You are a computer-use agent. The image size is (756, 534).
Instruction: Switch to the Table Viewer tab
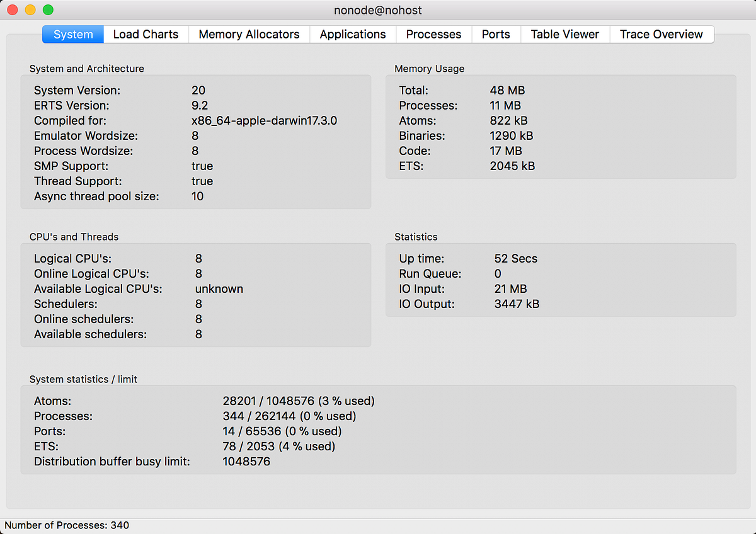564,34
